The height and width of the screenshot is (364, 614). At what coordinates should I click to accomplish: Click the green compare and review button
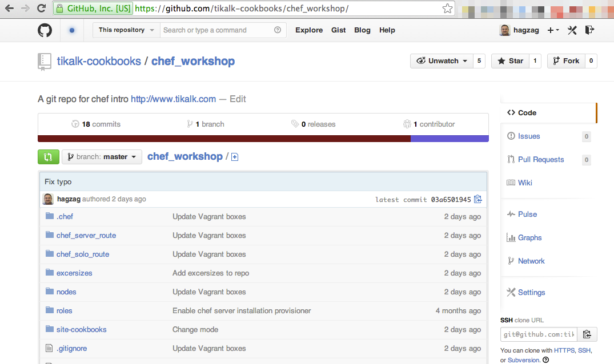click(49, 157)
